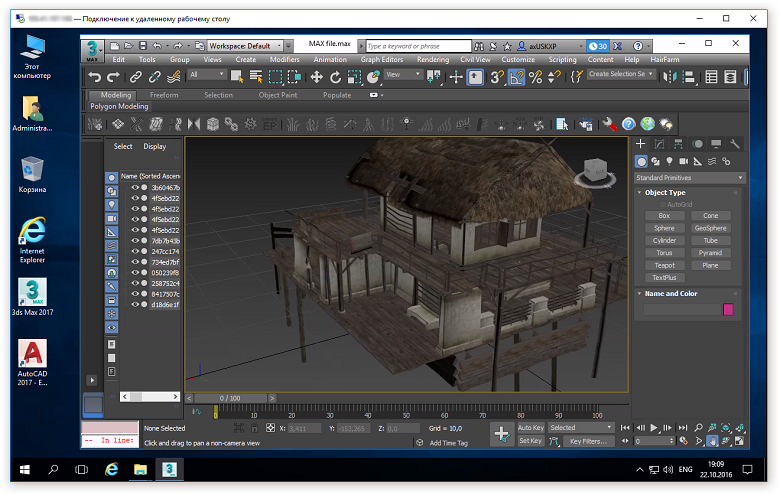Select the Rotate transform tool
This screenshot has height=495, width=780.
[336, 76]
